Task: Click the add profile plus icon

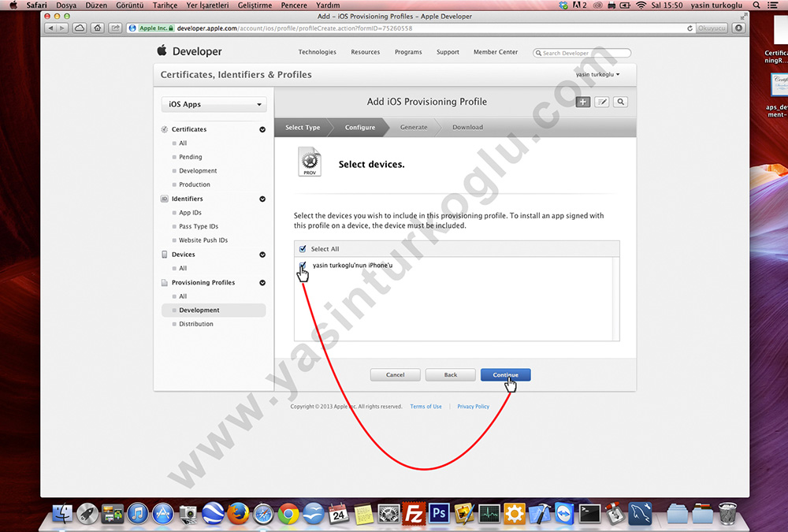Action: click(583, 102)
